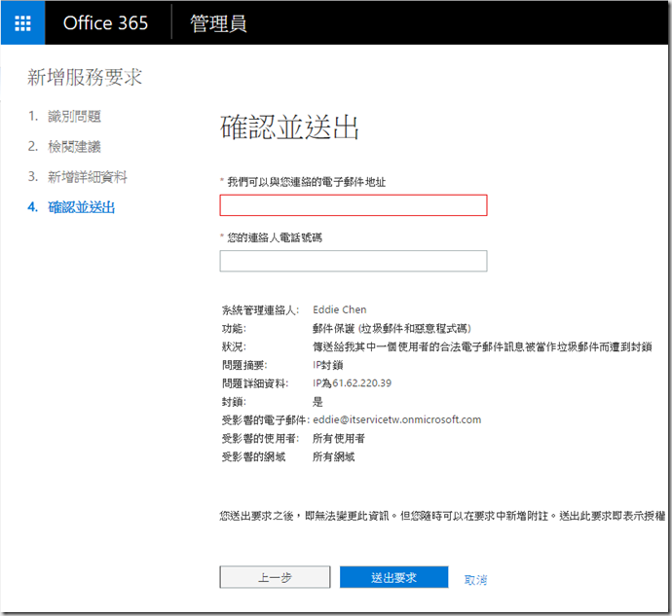Focus the contact phone number field
Image resolution: width=672 pixels, height=616 pixels.
point(353,261)
